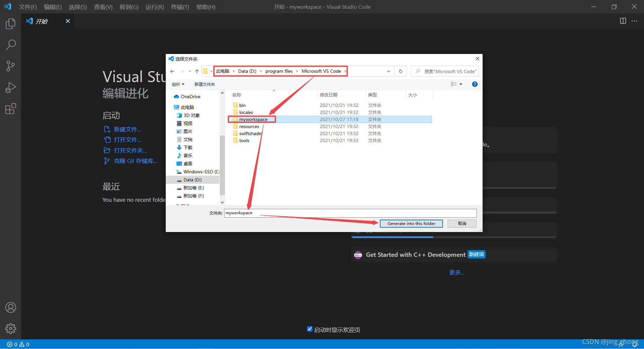Click Generate into this folder button

411,224
